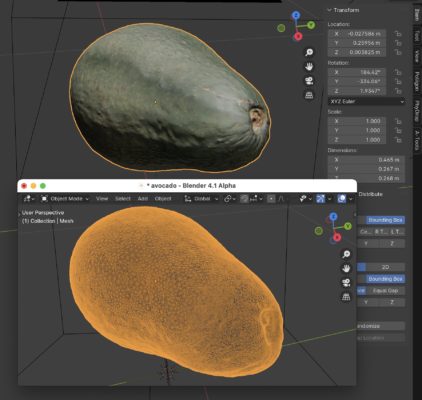Switch perspective/orthographic grid icon in back viewport

coord(309,95)
